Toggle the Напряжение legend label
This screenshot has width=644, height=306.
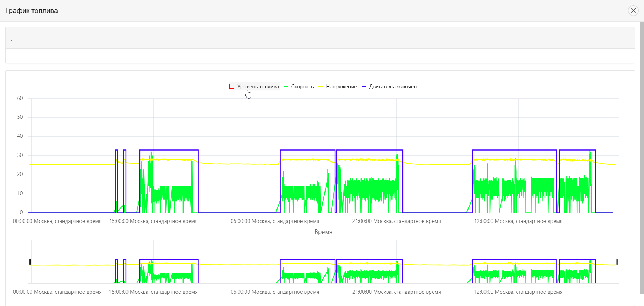click(341, 87)
